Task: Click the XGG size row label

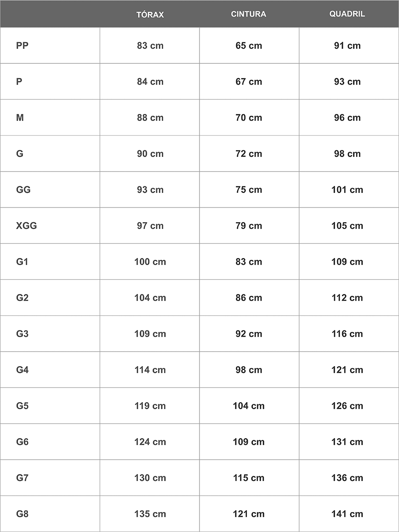Action: point(27,226)
